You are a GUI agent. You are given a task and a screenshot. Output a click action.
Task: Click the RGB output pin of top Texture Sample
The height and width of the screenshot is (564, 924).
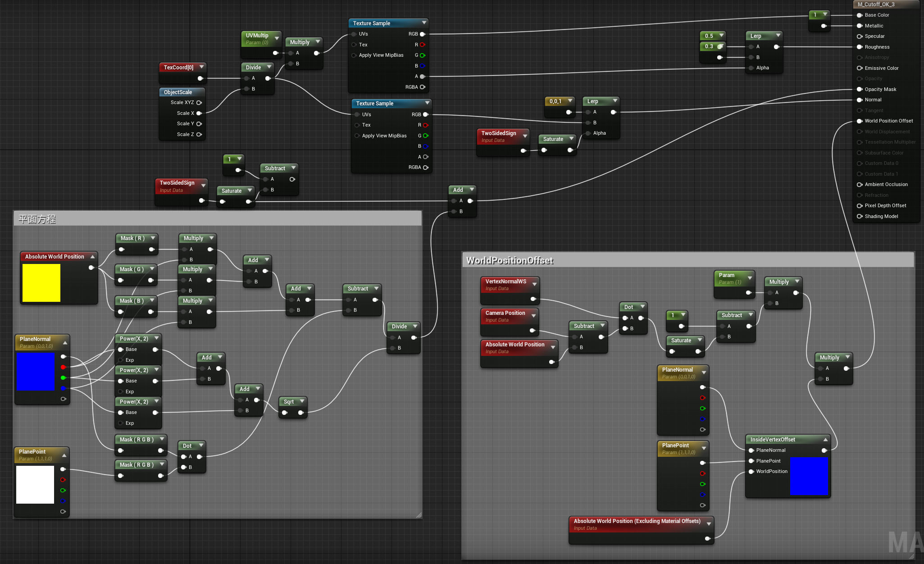[x=422, y=34]
